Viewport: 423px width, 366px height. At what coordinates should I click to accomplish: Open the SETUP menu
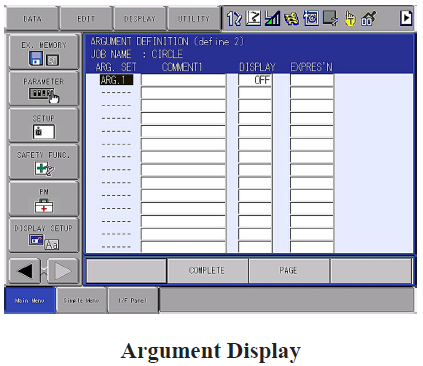44,125
